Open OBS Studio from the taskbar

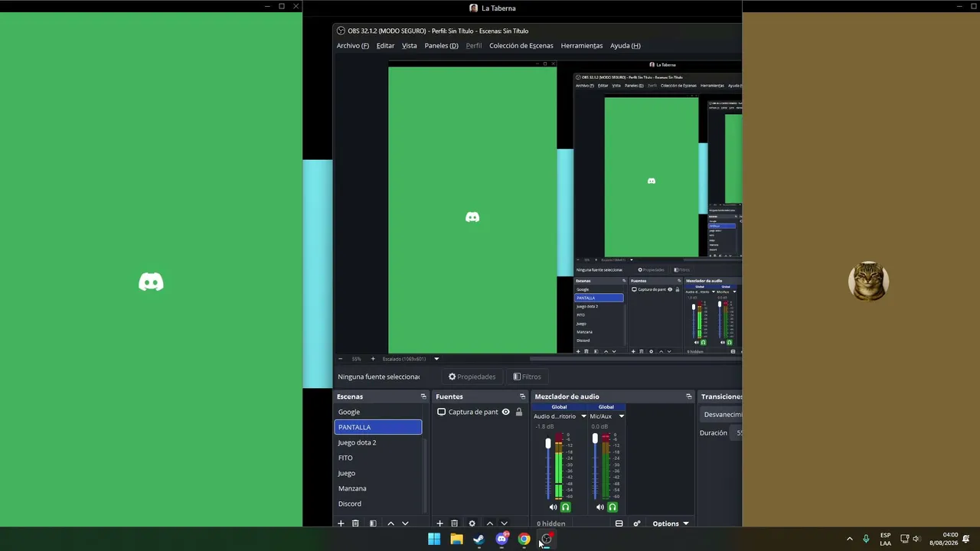[x=546, y=539]
